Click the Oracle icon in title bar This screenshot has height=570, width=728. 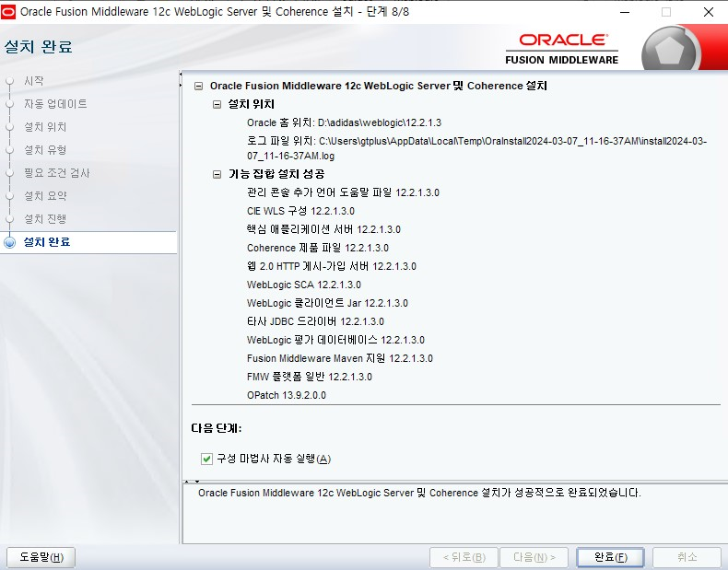pyautogui.click(x=8, y=12)
